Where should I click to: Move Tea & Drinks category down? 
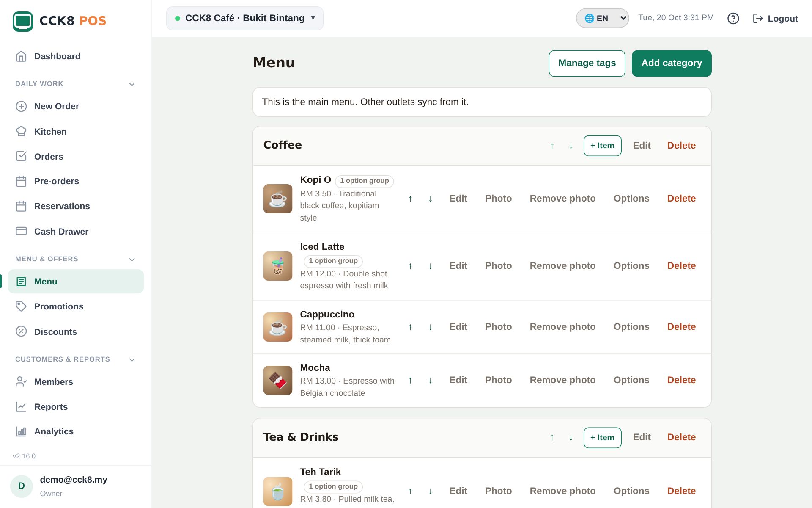coord(571,437)
